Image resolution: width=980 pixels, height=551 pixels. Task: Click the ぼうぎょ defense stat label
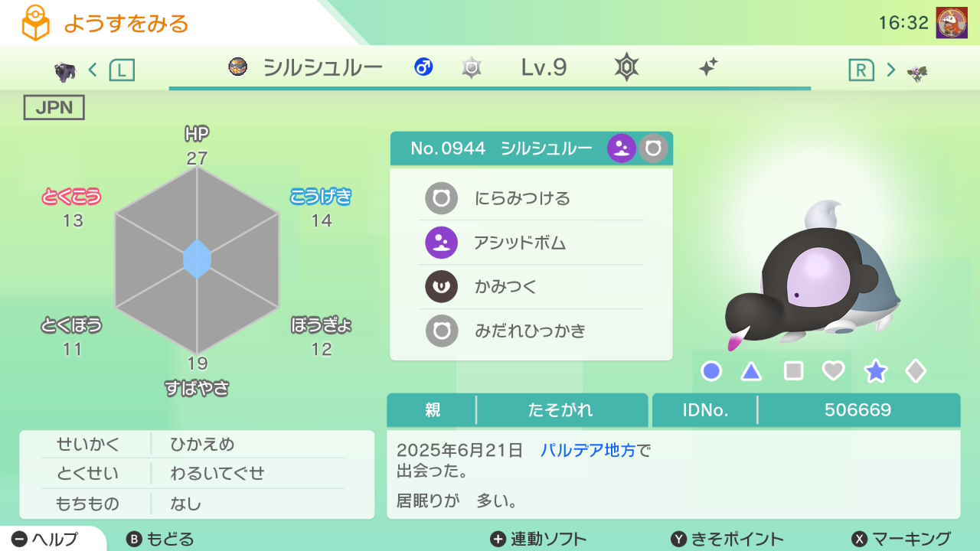point(321,325)
